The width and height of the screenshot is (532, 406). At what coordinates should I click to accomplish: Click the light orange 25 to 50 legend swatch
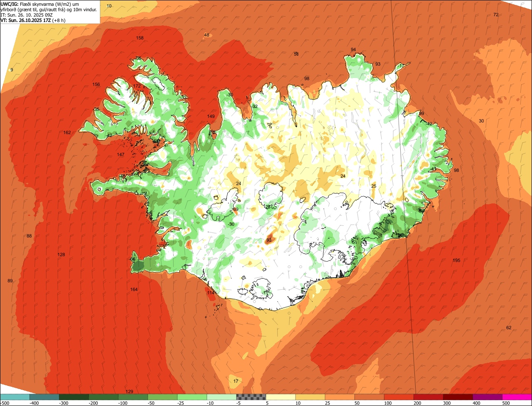[340, 397]
